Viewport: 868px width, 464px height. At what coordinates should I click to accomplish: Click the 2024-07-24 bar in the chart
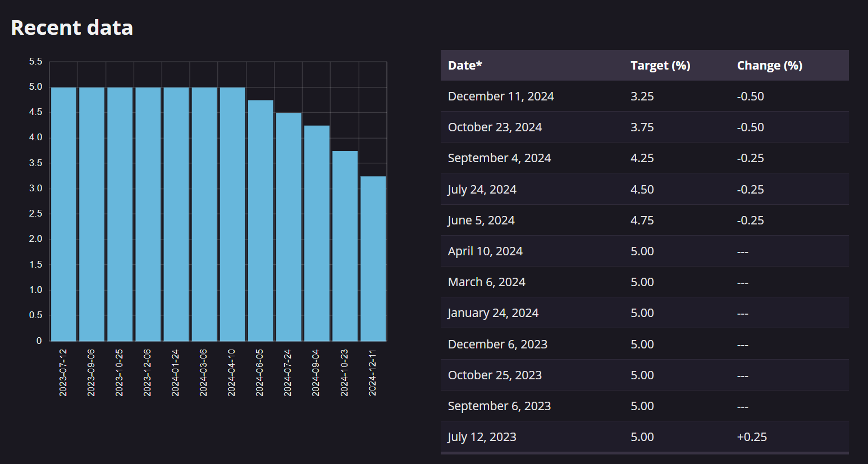(x=289, y=227)
